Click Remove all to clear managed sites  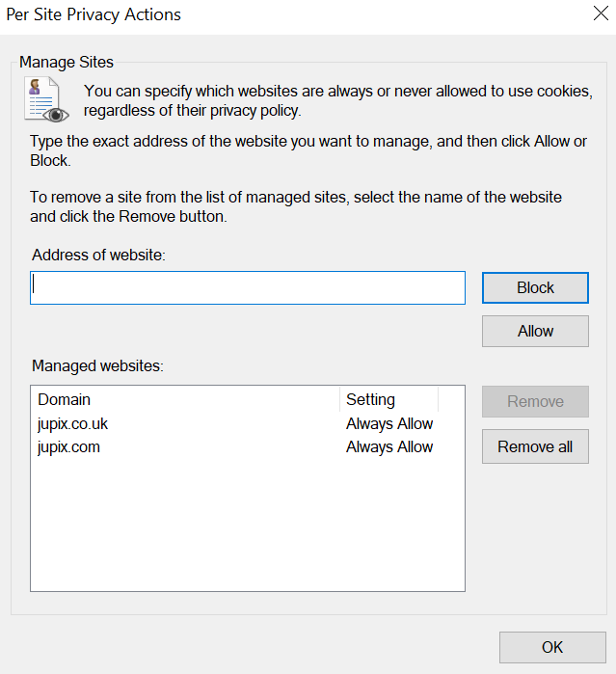(x=535, y=446)
